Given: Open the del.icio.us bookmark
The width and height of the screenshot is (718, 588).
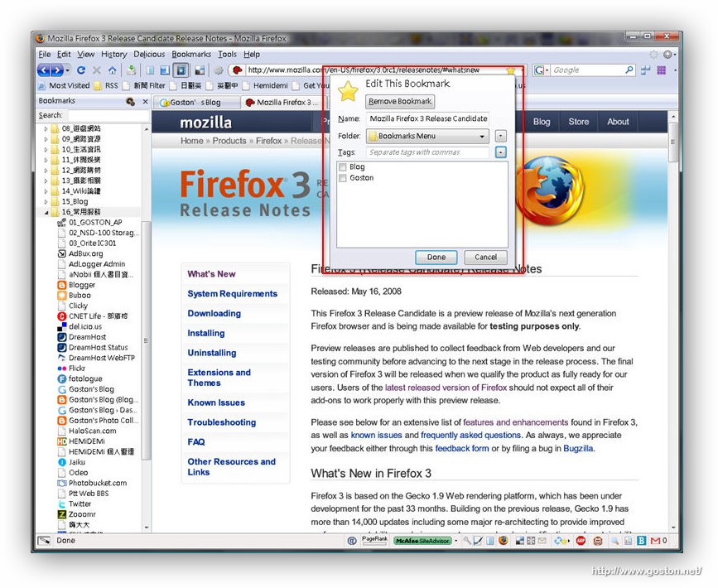Looking at the screenshot, I should pos(80,326).
